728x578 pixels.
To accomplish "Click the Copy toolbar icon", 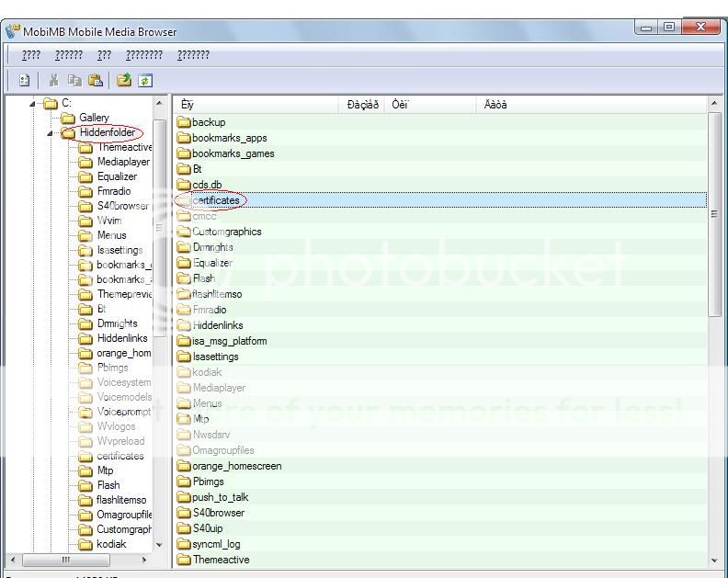I will (75, 80).
